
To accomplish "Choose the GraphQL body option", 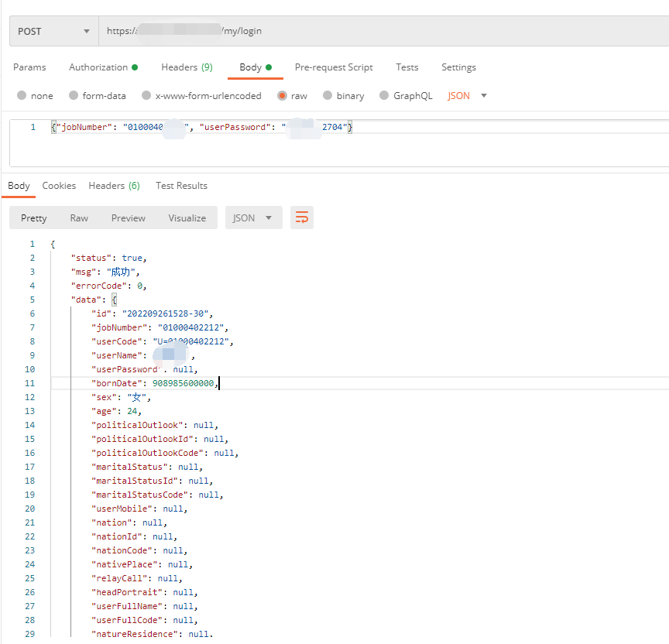I will tap(406, 95).
